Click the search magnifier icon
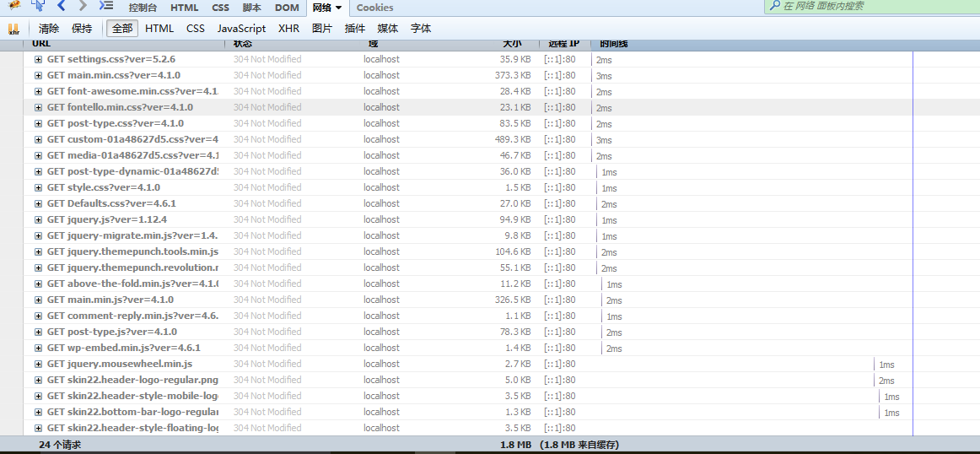The image size is (980, 454). (774, 7)
